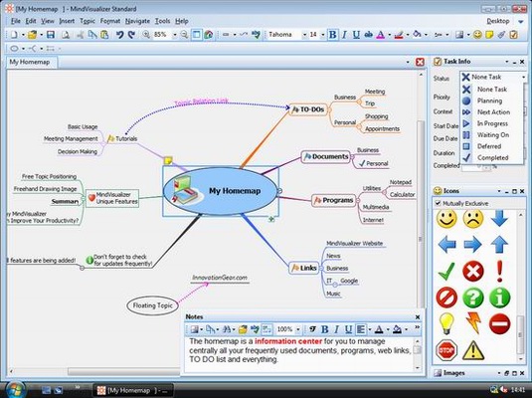
Task: Add the green checkmark icon
Action: click(x=446, y=271)
